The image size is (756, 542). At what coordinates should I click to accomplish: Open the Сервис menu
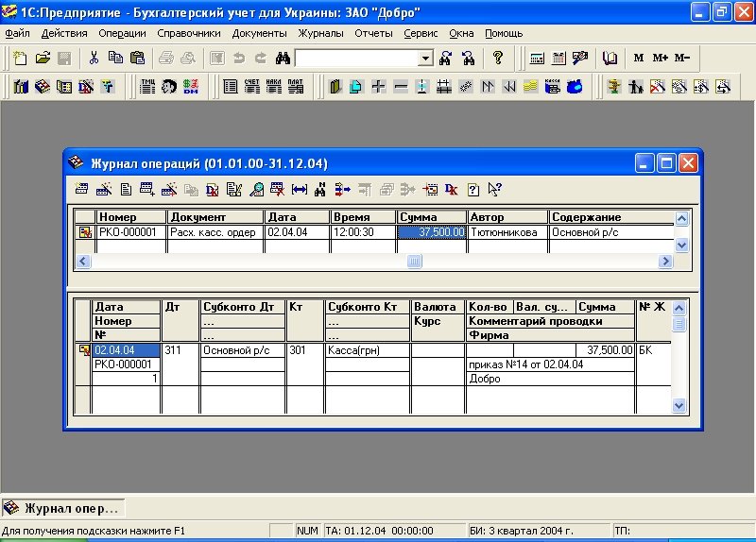tap(421, 33)
